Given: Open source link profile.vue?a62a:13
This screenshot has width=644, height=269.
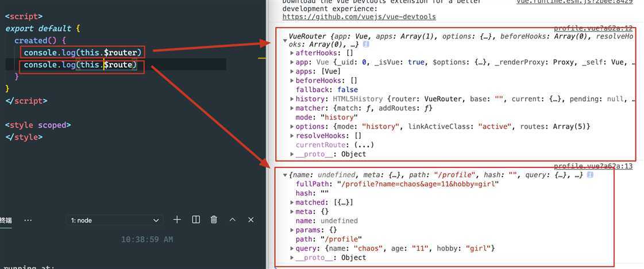Looking at the screenshot, I should [x=593, y=166].
